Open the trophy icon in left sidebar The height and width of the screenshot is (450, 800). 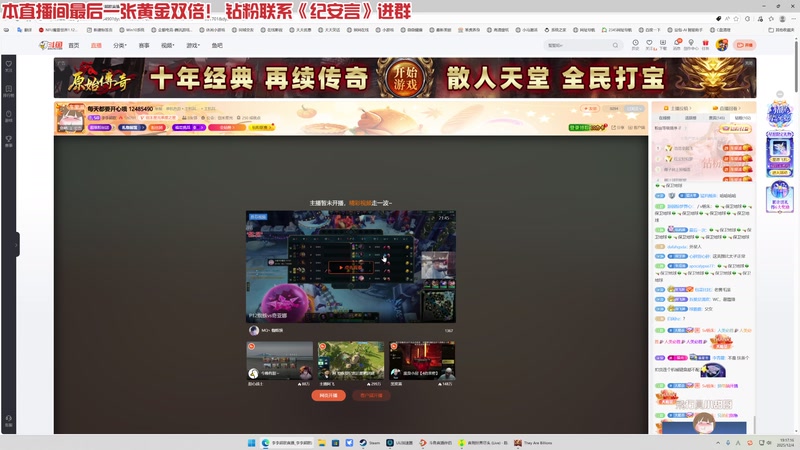coord(9,141)
